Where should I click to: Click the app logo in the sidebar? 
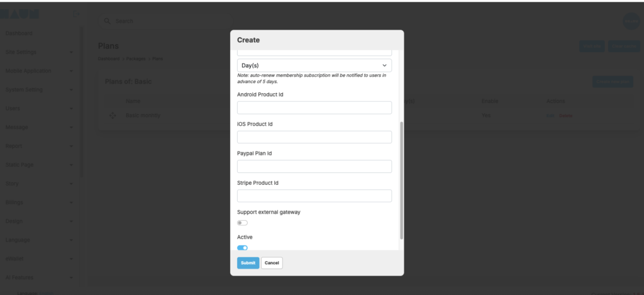tap(20, 14)
